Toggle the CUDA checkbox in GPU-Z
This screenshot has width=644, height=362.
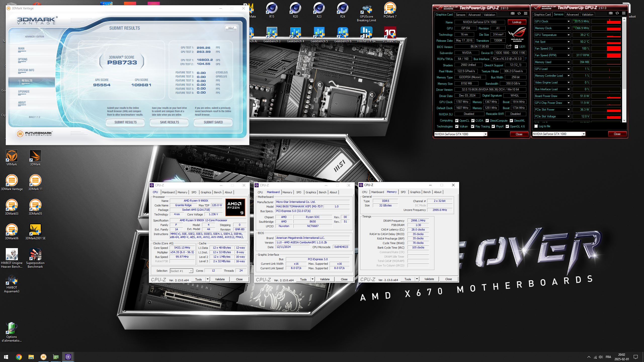473,121
